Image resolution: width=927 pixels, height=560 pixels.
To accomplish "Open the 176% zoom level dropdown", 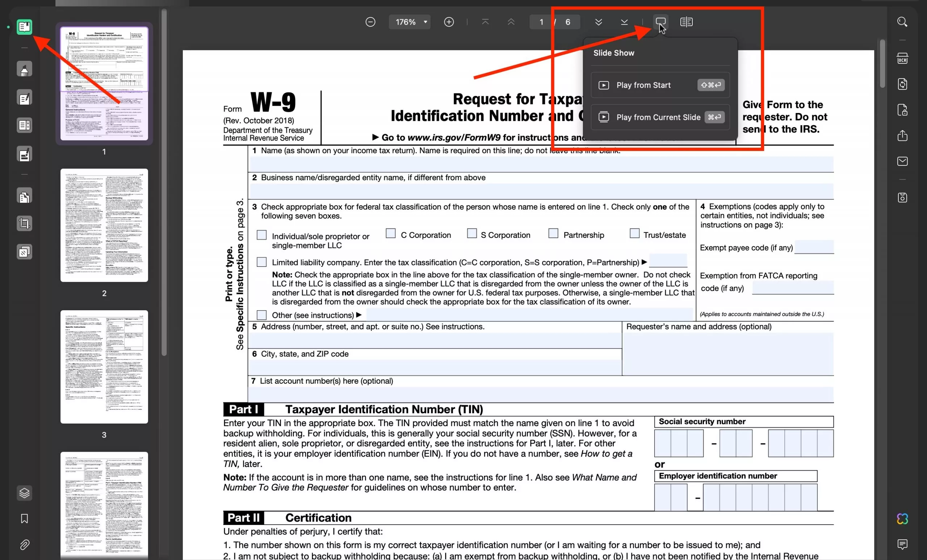I will [409, 22].
